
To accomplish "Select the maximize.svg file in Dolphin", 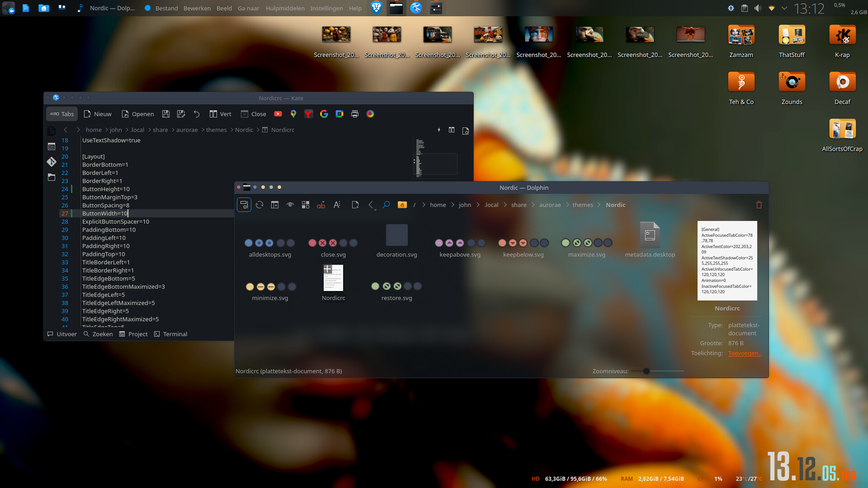I will [x=586, y=247].
